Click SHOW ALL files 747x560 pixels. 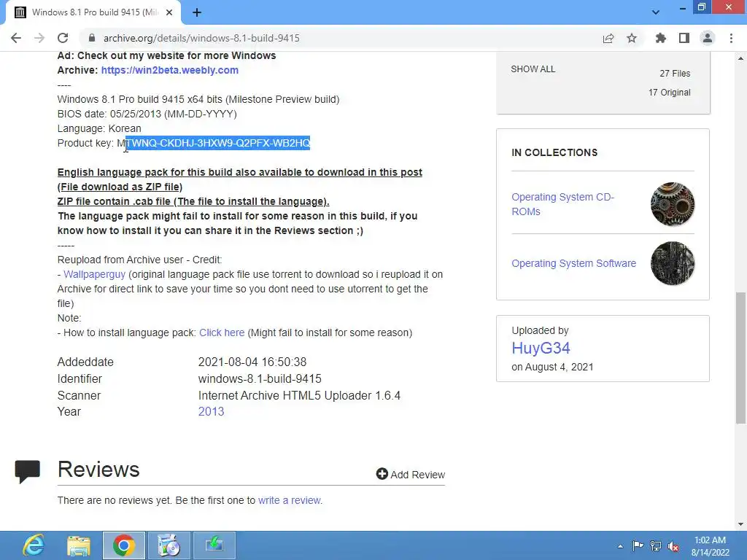(x=533, y=69)
